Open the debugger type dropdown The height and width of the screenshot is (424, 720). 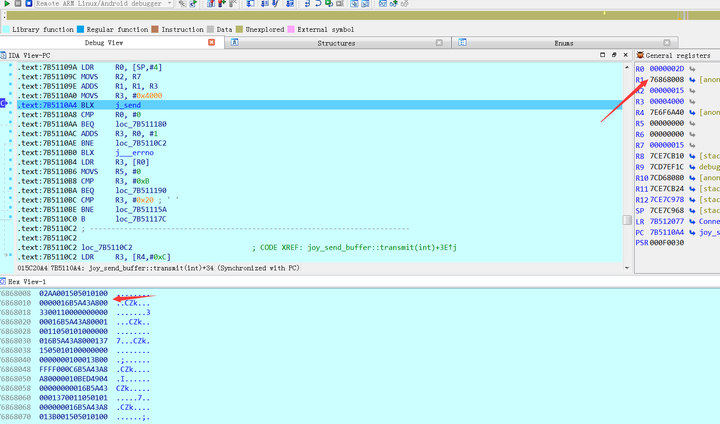[167, 4]
